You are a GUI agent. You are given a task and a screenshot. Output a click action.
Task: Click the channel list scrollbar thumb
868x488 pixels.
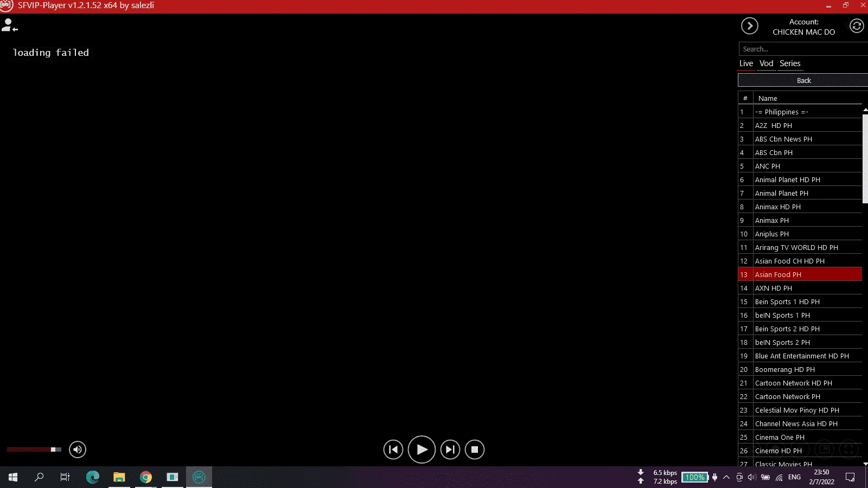coord(865,158)
